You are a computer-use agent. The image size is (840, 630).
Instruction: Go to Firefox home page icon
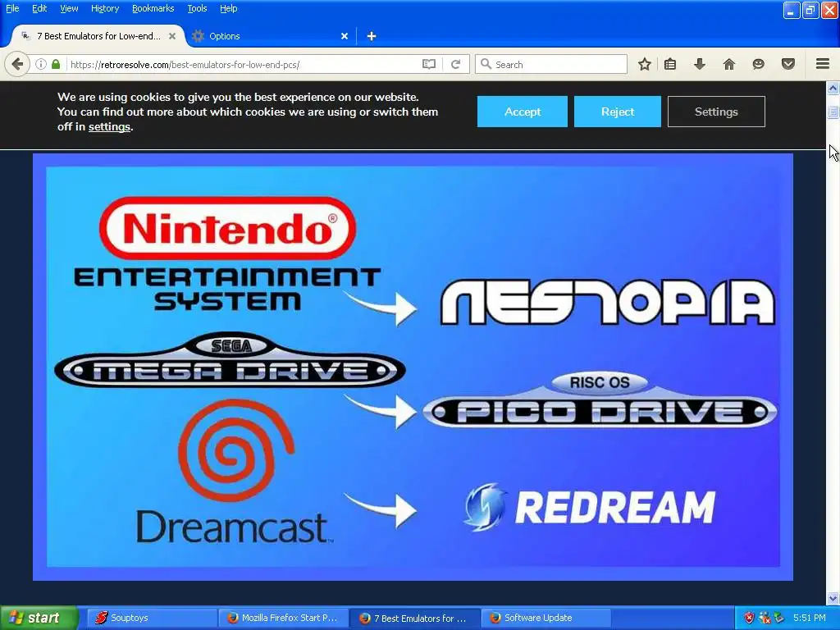[729, 64]
